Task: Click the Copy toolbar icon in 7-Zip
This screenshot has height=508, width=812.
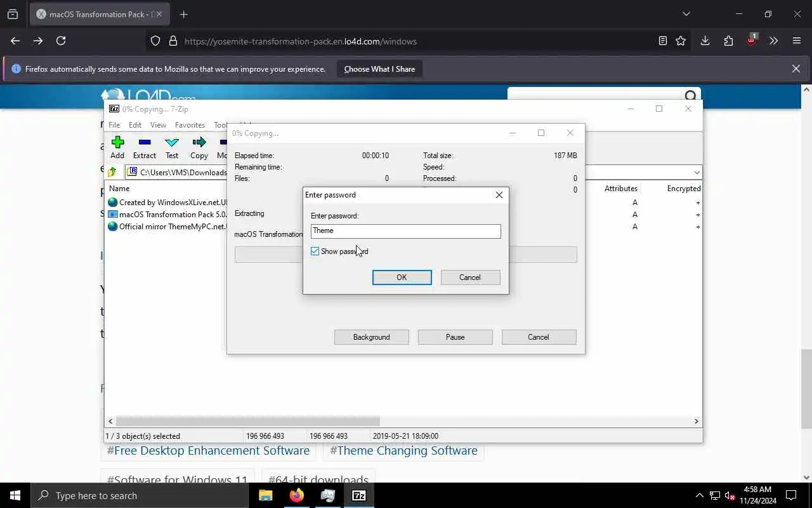Action: (x=199, y=147)
